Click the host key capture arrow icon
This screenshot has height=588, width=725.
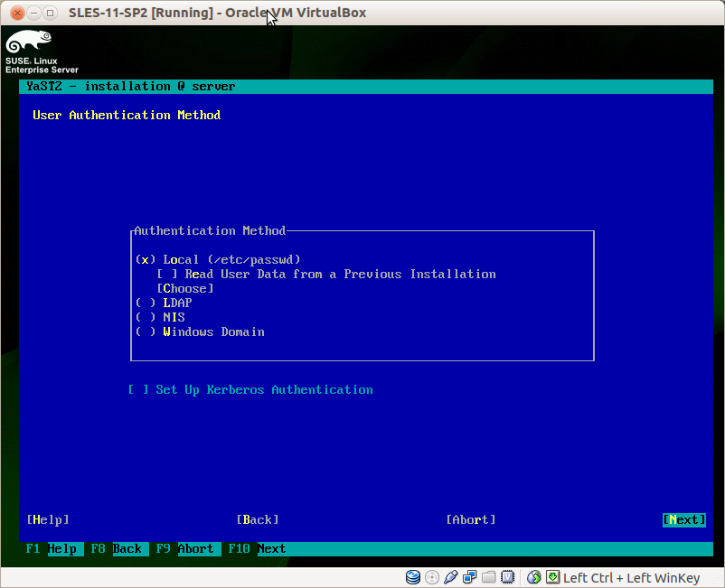552,577
